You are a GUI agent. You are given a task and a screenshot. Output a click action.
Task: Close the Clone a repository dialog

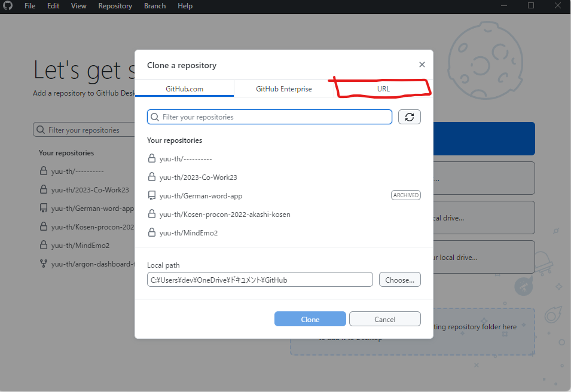(422, 65)
